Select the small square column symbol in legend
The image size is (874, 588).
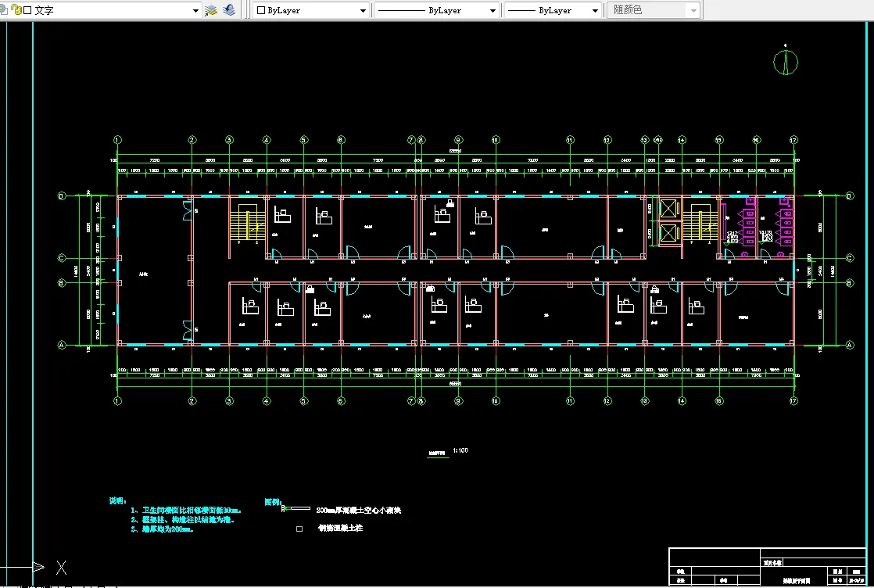299,529
